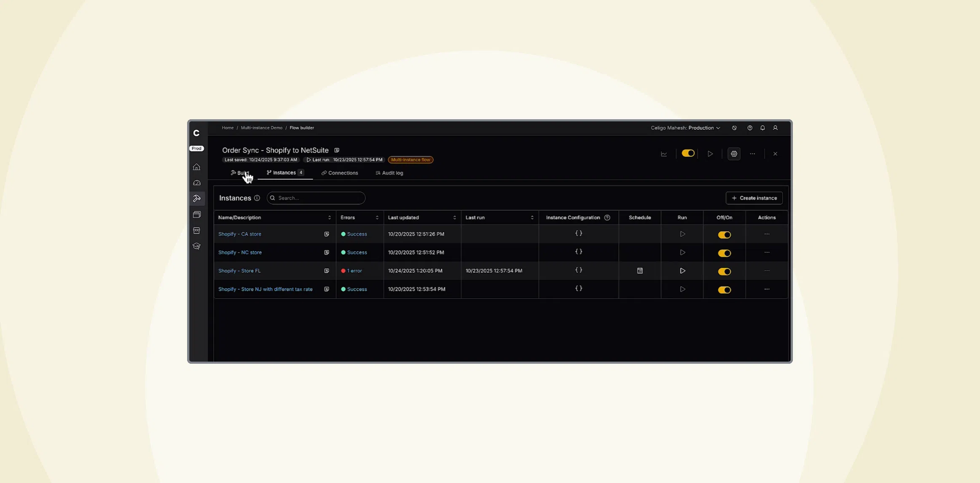The height and width of the screenshot is (483, 980).
Task: Run the Shopify - Store FL instance
Action: point(682,271)
